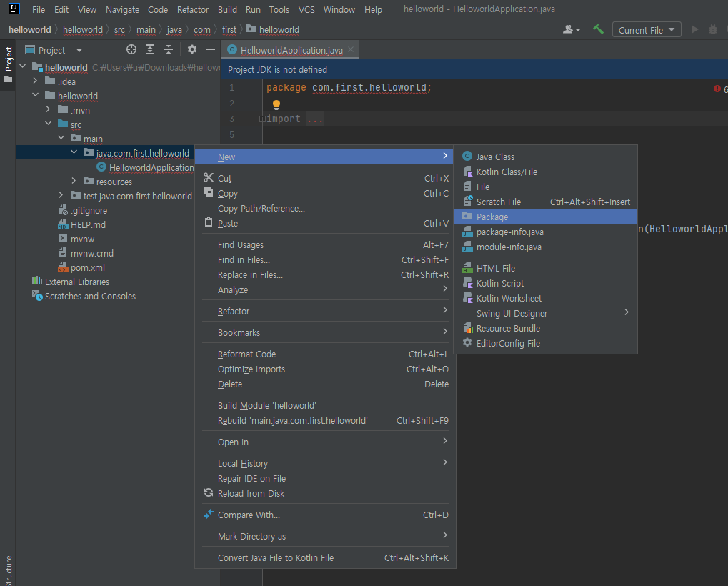Click Copy in the context menu
728x586 pixels.
[x=326, y=193]
